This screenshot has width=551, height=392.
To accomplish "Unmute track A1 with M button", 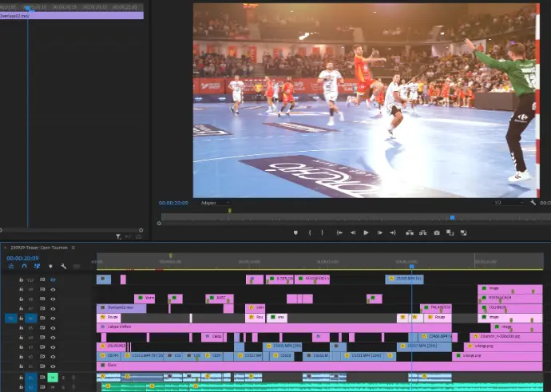I will pyautogui.click(x=53, y=378).
